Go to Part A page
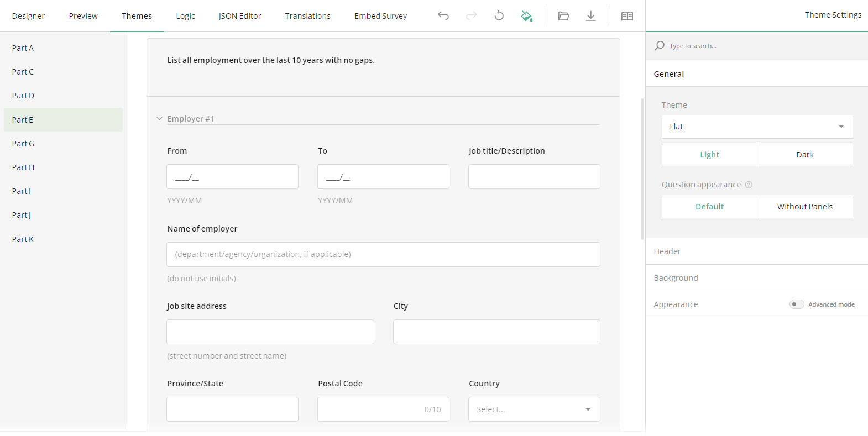This screenshot has height=436, width=868. coord(63,48)
